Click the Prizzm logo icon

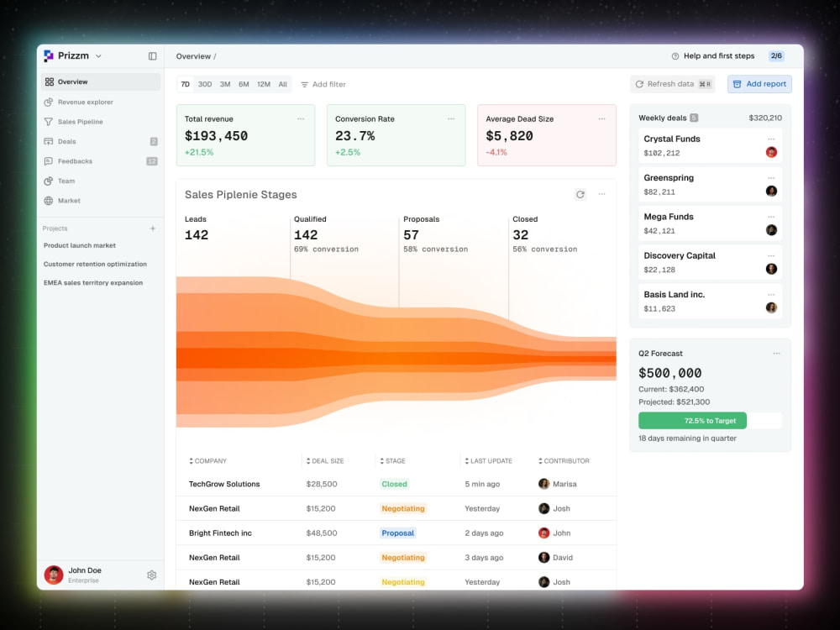(x=49, y=55)
